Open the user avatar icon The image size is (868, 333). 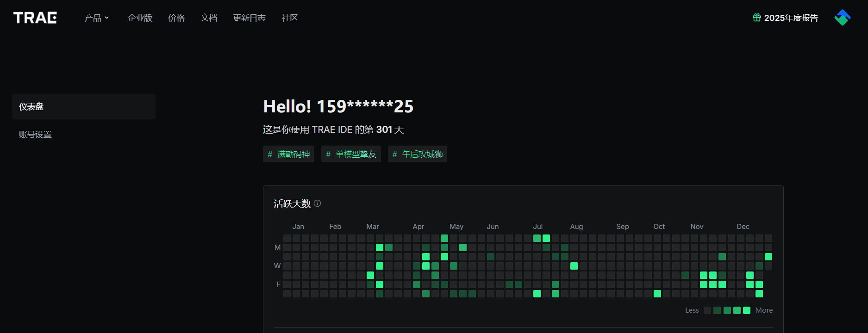point(843,18)
